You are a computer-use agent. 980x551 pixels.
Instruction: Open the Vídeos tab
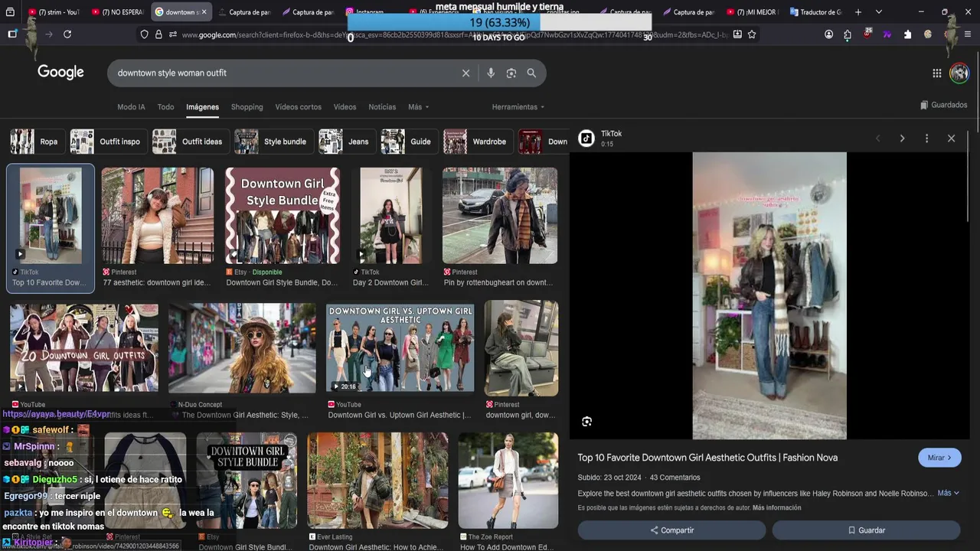click(345, 107)
